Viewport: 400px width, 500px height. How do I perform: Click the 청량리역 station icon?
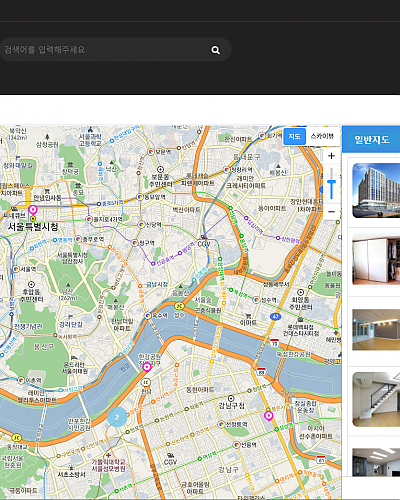tap(227, 170)
